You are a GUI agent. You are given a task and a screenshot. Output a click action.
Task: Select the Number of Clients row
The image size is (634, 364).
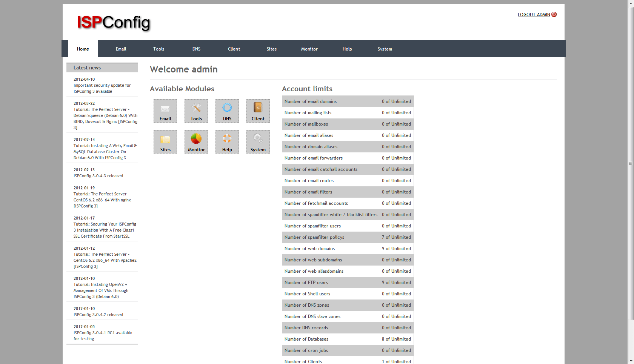pyautogui.click(x=348, y=360)
